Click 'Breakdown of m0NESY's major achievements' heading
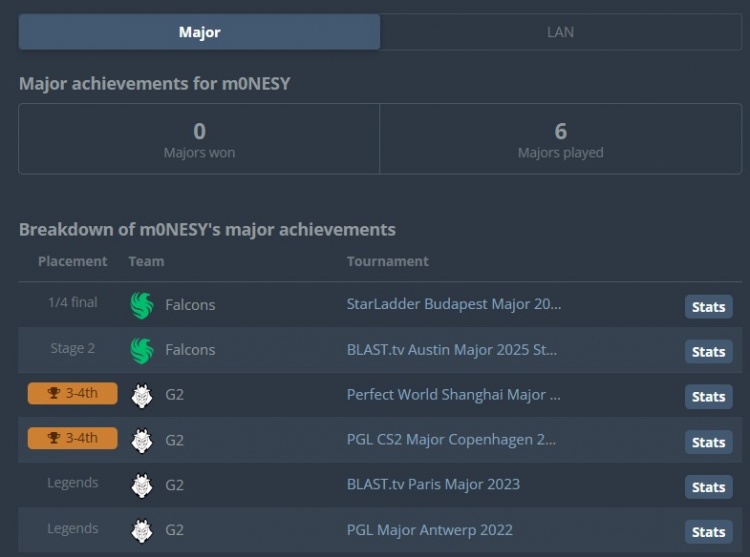Viewport: 750px width, 557px height. click(207, 229)
